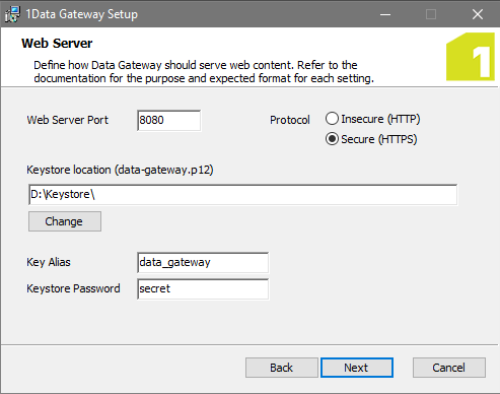
Task: Minimize the 1Data Gateway Setup window
Action: 385,14
